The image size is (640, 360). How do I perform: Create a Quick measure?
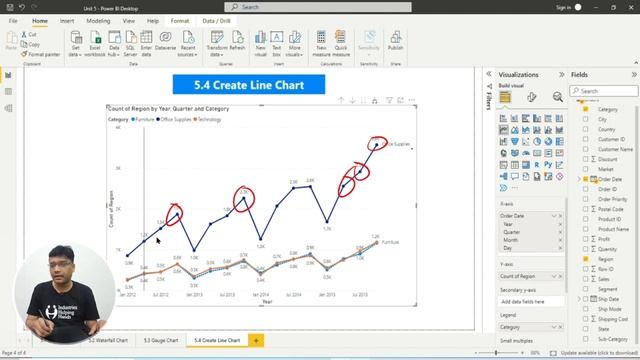coord(341,44)
